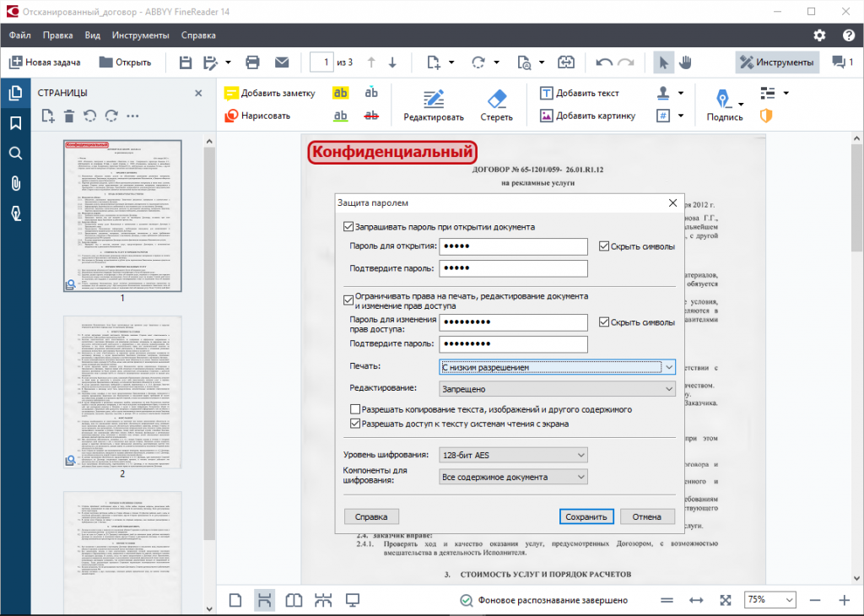Image resolution: width=864 pixels, height=616 pixels.
Task: Switch to two-page view icon
Action: click(294, 600)
